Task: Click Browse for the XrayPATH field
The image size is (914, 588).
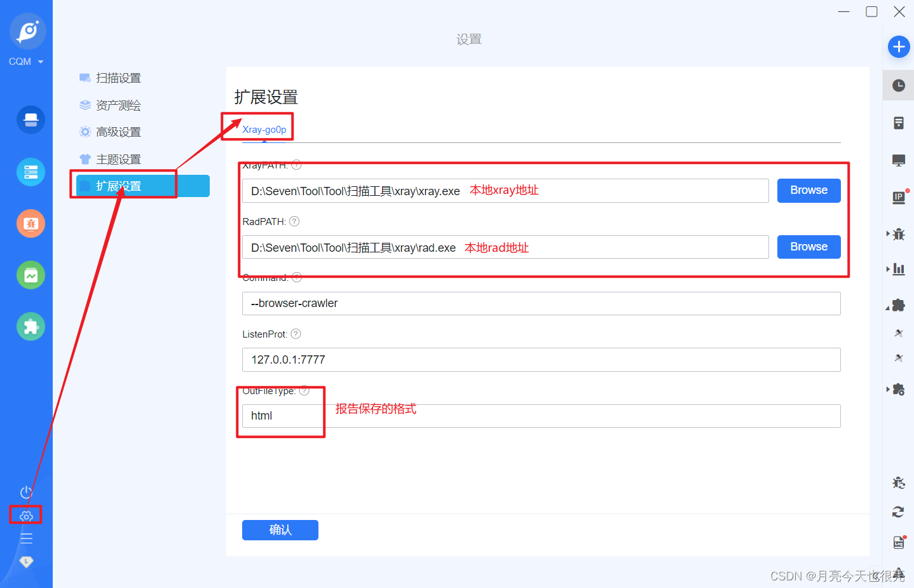Action: click(808, 190)
